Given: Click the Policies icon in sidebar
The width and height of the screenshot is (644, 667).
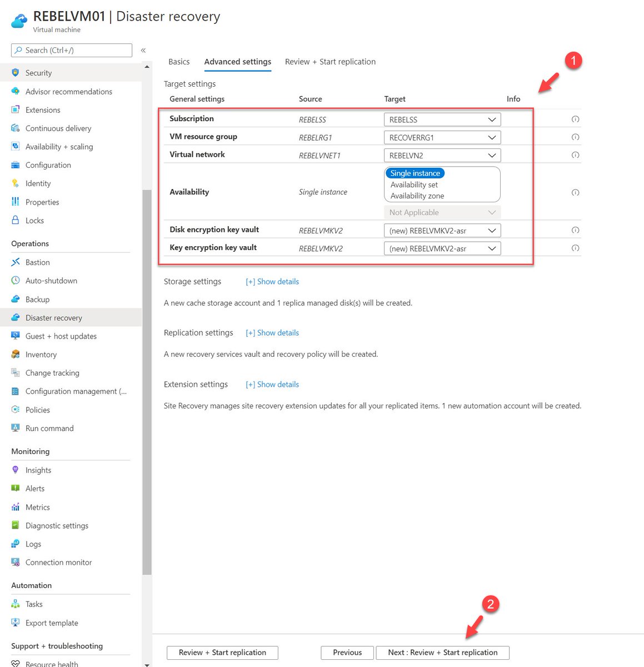Looking at the screenshot, I should pos(16,410).
